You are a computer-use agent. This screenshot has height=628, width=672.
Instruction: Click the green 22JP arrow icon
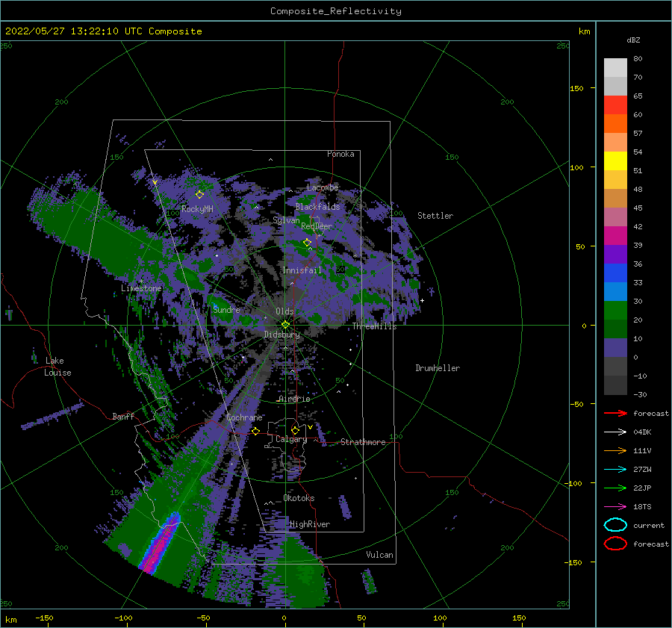615,488
